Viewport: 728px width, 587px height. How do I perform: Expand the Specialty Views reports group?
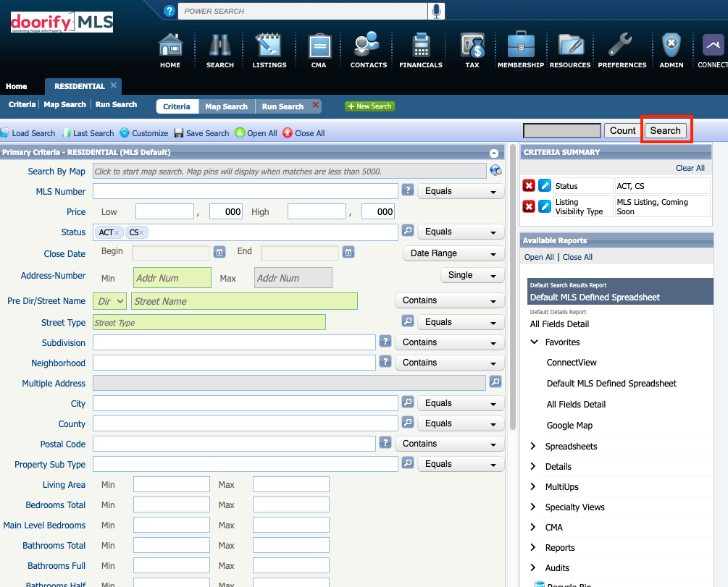533,507
